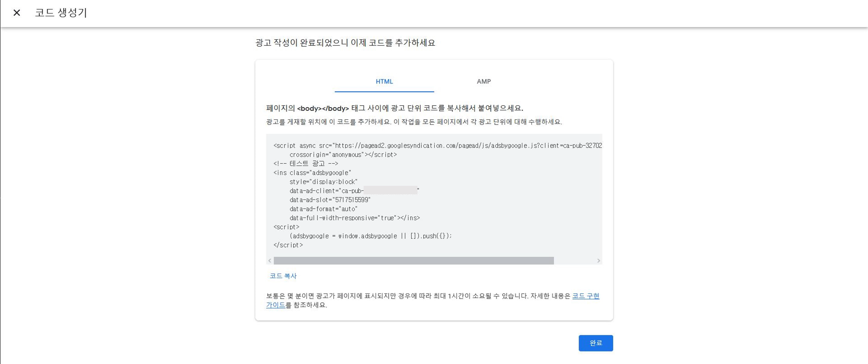The image size is (868, 364).
Task: Click the data-ad-format="auto" line
Action: pyautogui.click(x=323, y=209)
